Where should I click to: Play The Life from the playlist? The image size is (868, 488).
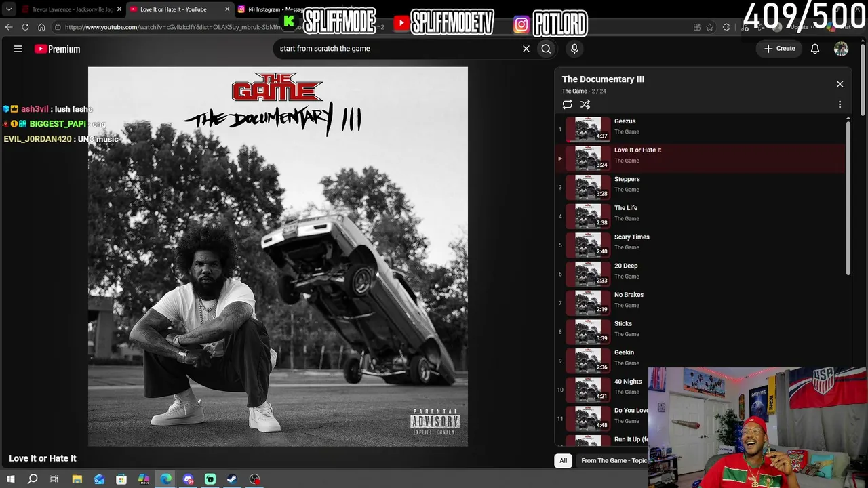click(x=701, y=216)
